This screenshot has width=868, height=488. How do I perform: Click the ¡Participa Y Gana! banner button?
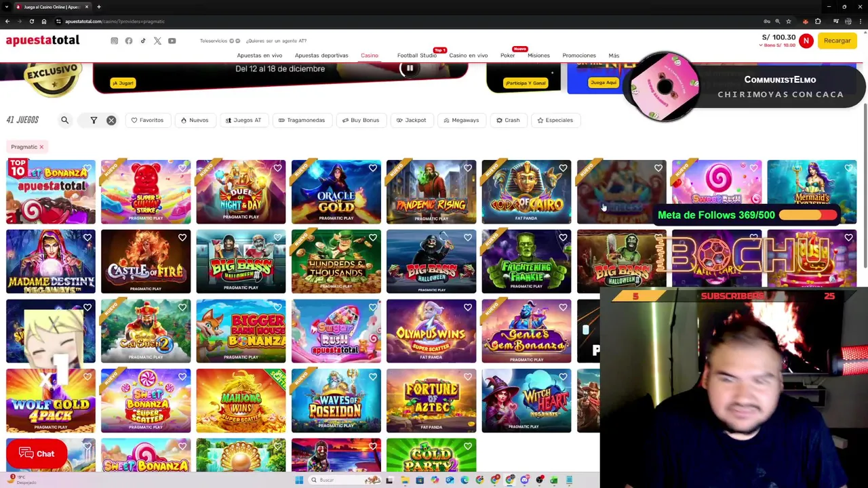tap(525, 83)
